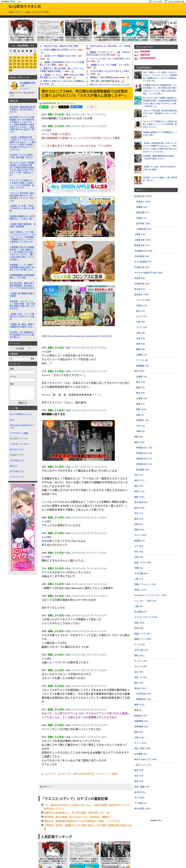Click the Facebook Share button
This screenshot has height=868, width=186.
pyautogui.click(x=76, y=107)
